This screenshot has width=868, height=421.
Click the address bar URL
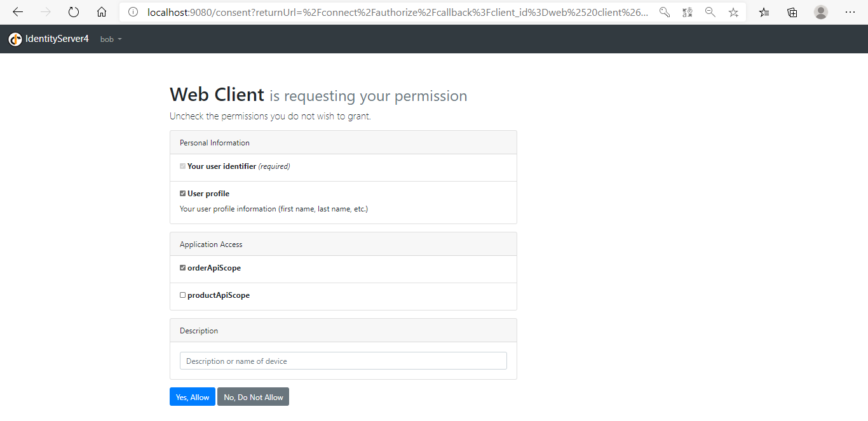(398, 12)
